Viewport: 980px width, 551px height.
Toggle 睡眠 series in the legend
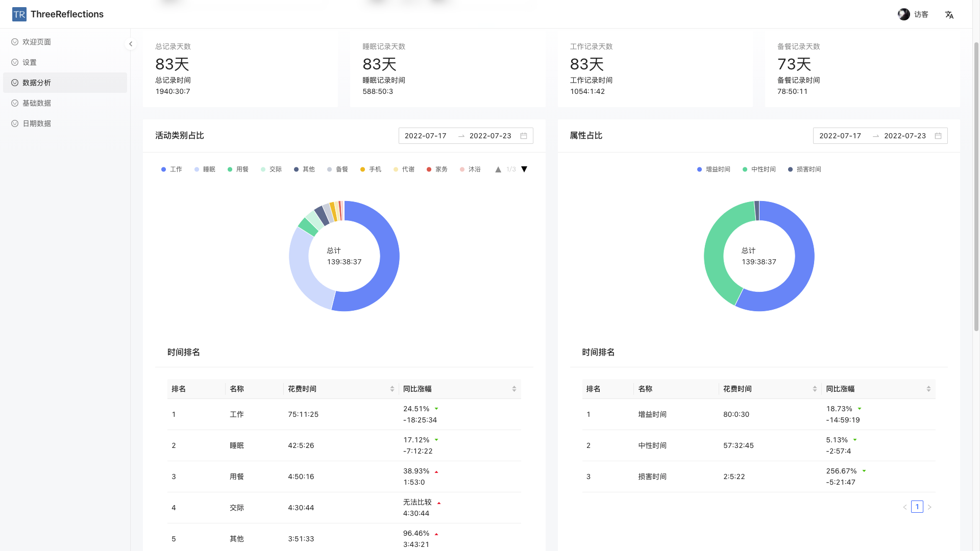point(205,169)
